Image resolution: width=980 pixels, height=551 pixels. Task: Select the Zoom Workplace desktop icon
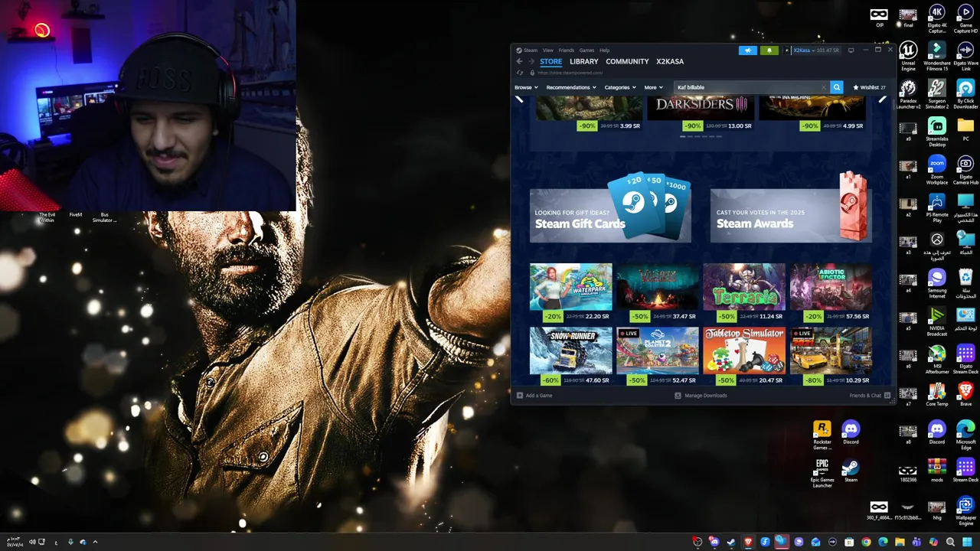(x=936, y=170)
